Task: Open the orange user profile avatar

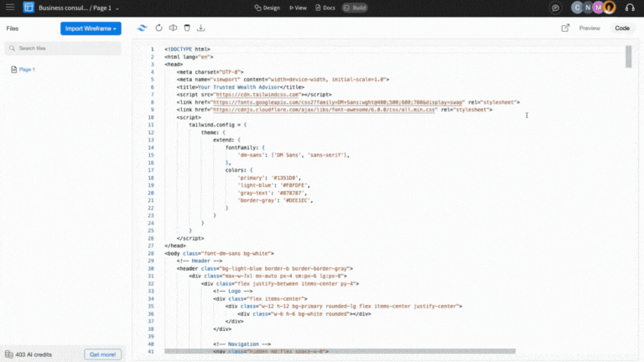Action: tap(610, 8)
